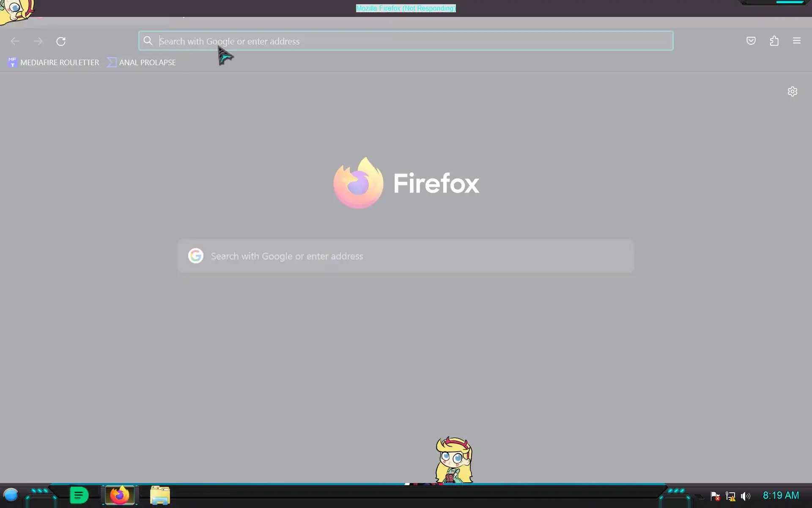Open new tab personalize gear icon
Image resolution: width=812 pixels, height=508 pixels.
click(x=792, y=91)
